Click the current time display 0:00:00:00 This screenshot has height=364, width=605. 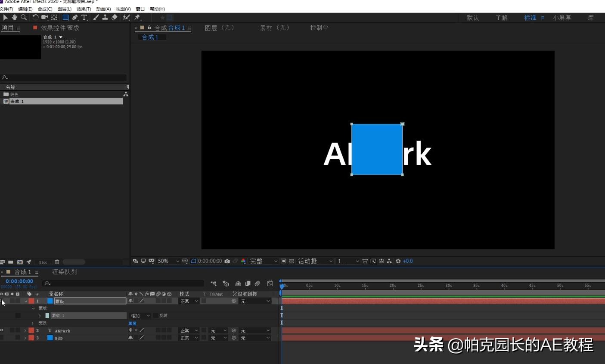coord(19,281)
